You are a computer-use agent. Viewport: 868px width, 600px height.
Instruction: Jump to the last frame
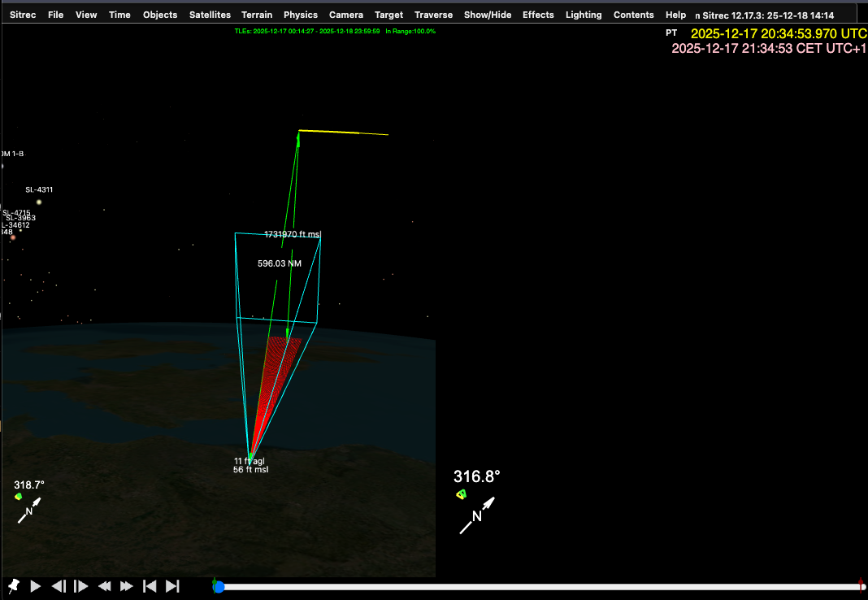pos(172,585)
